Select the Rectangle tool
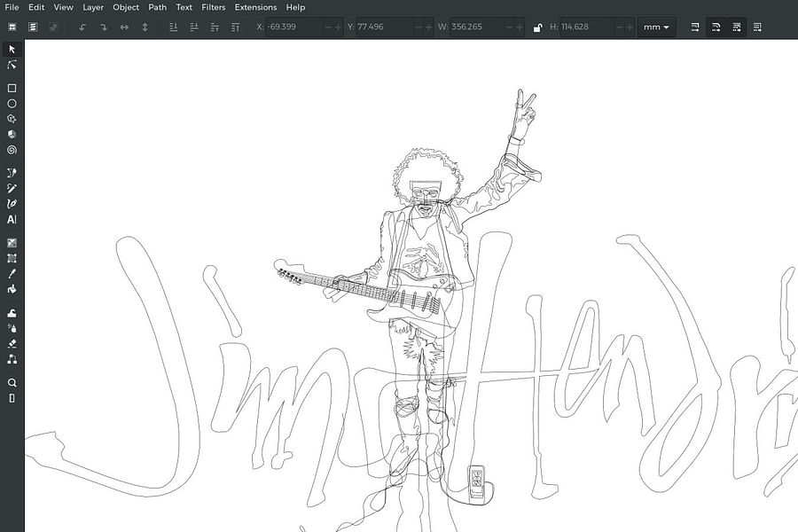Screen dimensions: 798x532 tap(12, 88)
